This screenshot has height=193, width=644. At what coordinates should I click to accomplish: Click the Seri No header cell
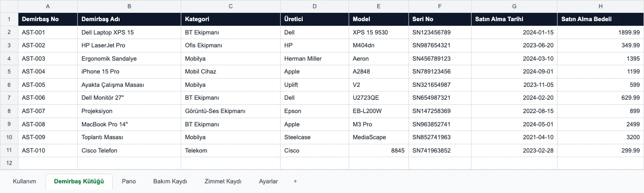click(440, 19)
